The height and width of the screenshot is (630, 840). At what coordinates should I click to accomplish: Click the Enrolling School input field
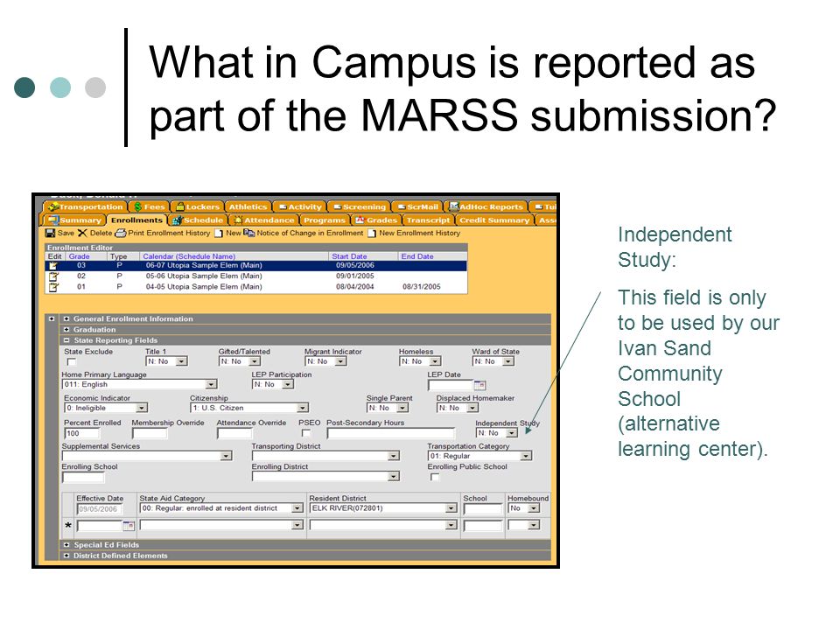point(82,477)
